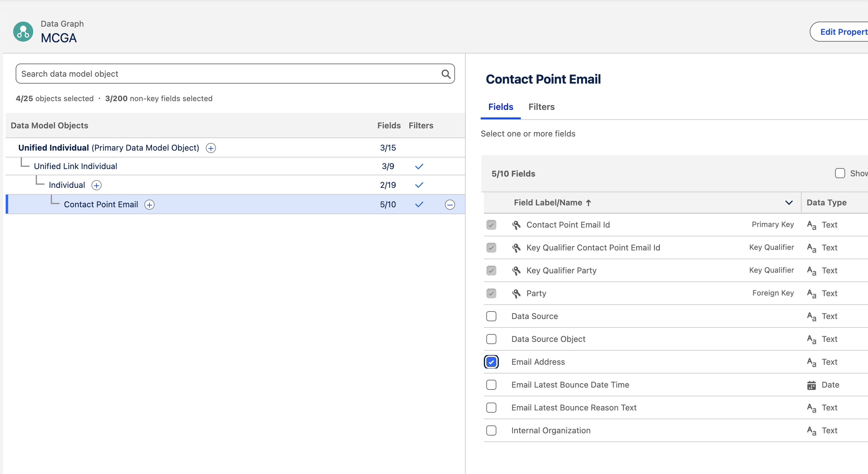Click the key icon on Contact Point Email Id
Screen dimensions: 868x474
coord(516,225)
